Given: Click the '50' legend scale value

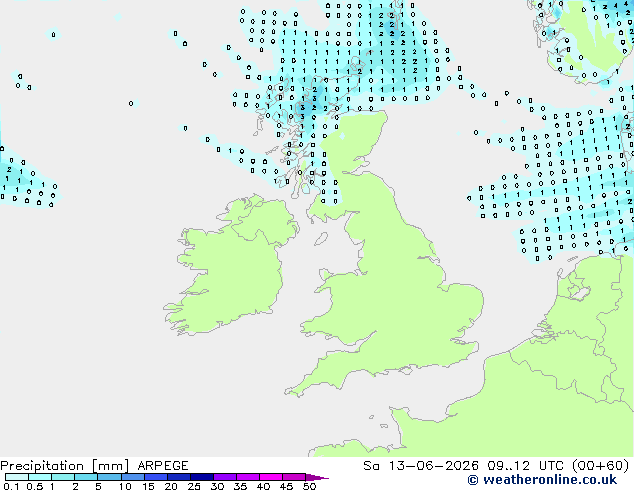Looking at the screenshot, I should 309,486.
